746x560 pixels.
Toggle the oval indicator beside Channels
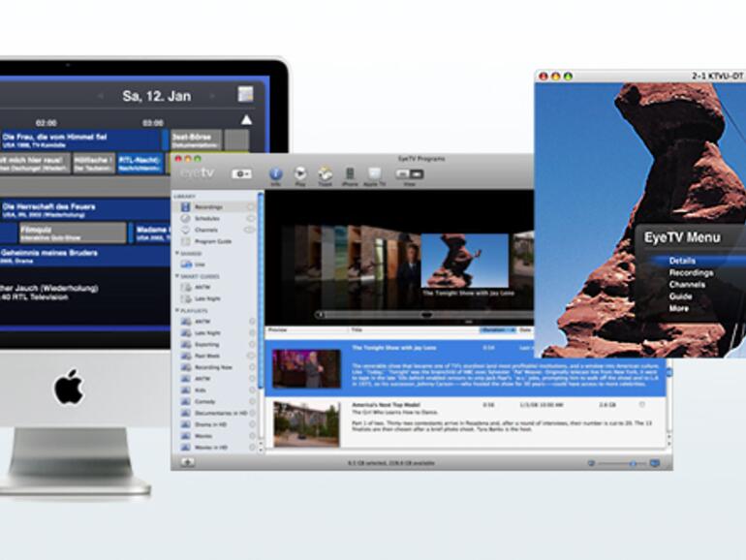(x=249, y=230)
